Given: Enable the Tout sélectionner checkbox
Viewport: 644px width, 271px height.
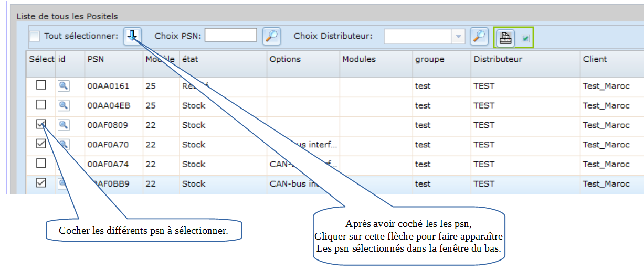Looking at the screenshot, I should pyautogui.click(x=35, y=36).
